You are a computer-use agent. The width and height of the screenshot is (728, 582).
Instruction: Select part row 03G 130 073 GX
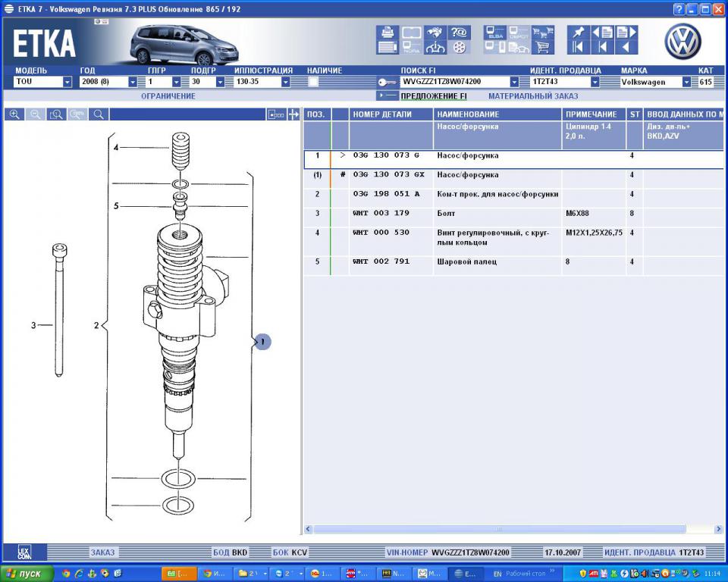pos(513,179)
